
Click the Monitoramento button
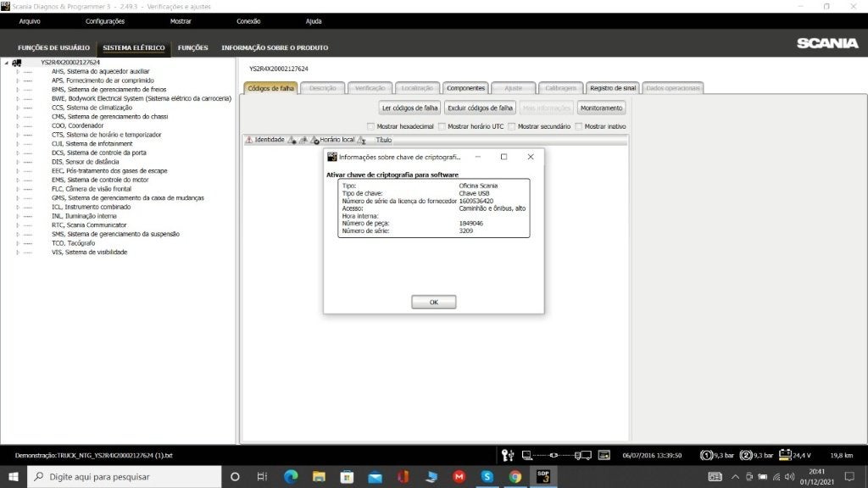pos(601,108)
